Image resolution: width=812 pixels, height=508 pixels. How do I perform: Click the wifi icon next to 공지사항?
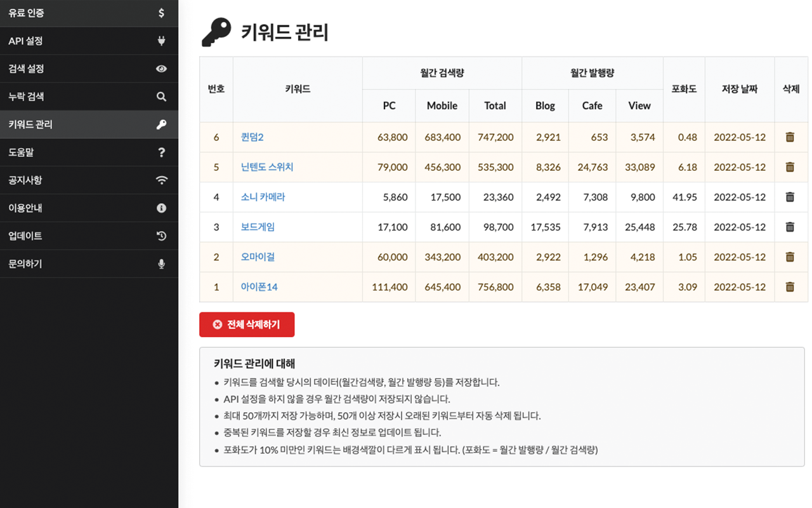(161, 180)
